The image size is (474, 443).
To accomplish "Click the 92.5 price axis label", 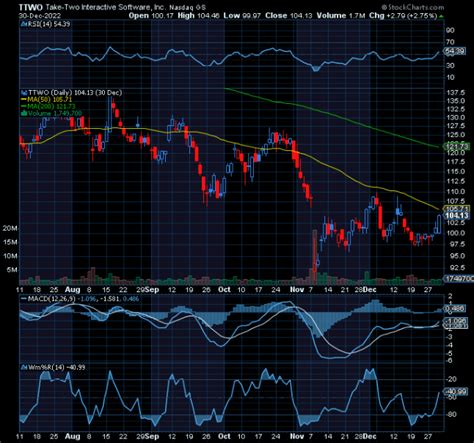I will (456, 268).
